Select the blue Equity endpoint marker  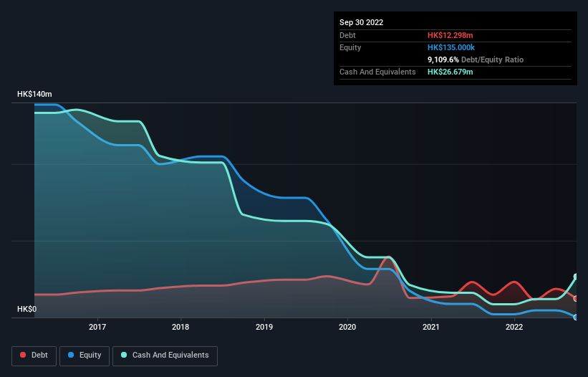point(576,318)
